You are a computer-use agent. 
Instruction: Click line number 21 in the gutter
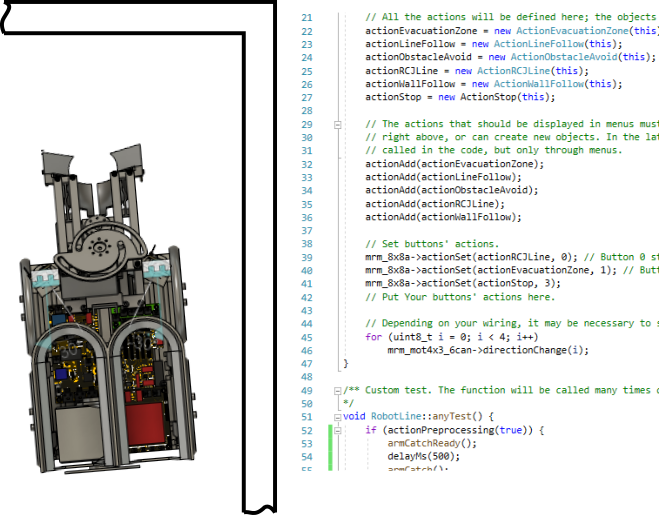tap(306, 18)
